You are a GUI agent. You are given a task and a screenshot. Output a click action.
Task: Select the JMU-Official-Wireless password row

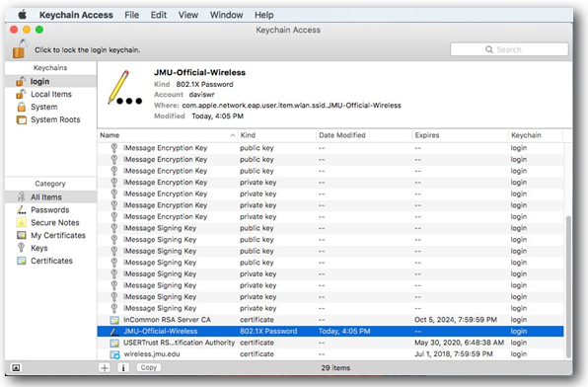(331, 331)
